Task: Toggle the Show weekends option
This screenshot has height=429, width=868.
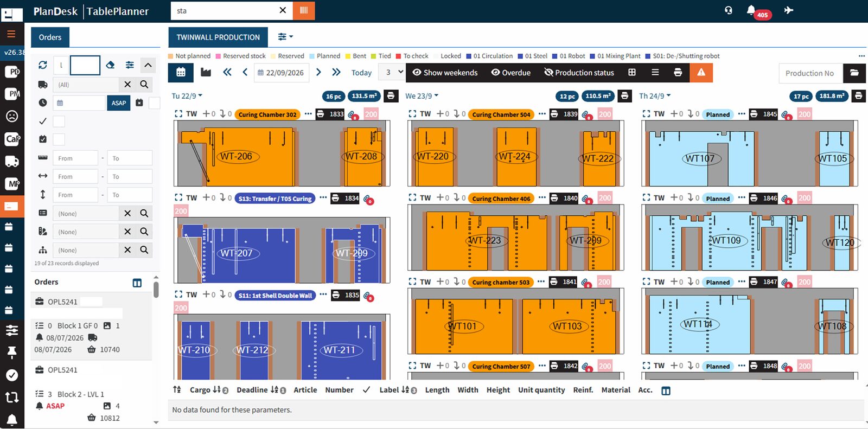Action: pos(445,73)
